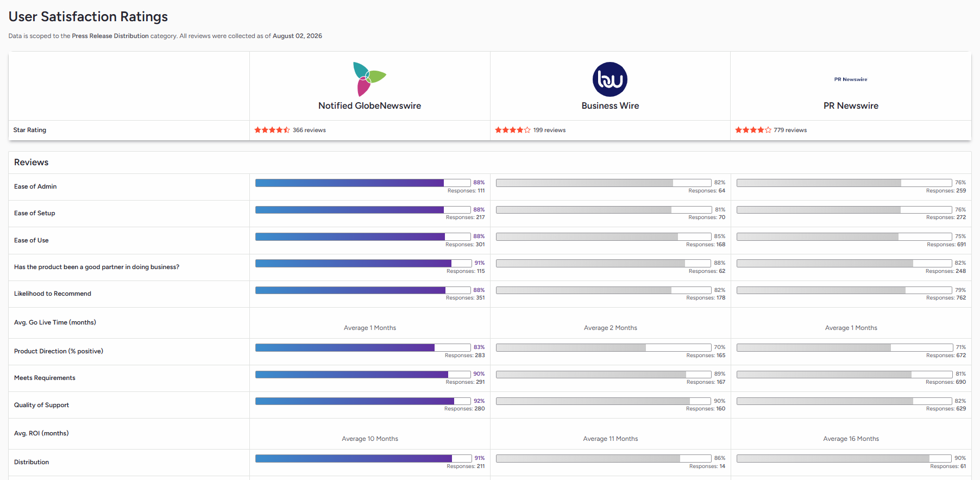Screen dimensions: 980x480
Task: Select the Likelihood to Recommend label
Action: (53, 294)
